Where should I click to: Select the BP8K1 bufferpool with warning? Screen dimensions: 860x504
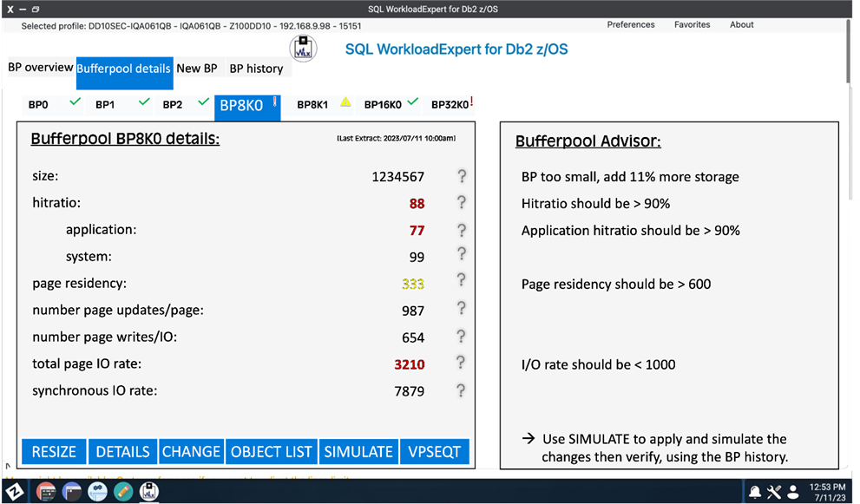point(313,105)
